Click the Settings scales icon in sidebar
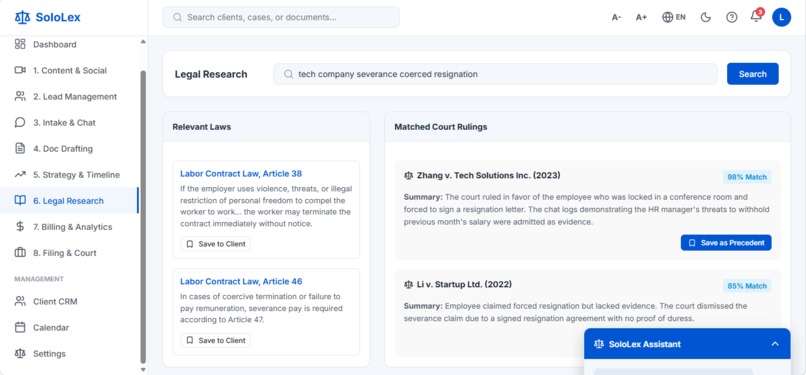Viewport: 806px width, 375px height. tap(20, 353)
